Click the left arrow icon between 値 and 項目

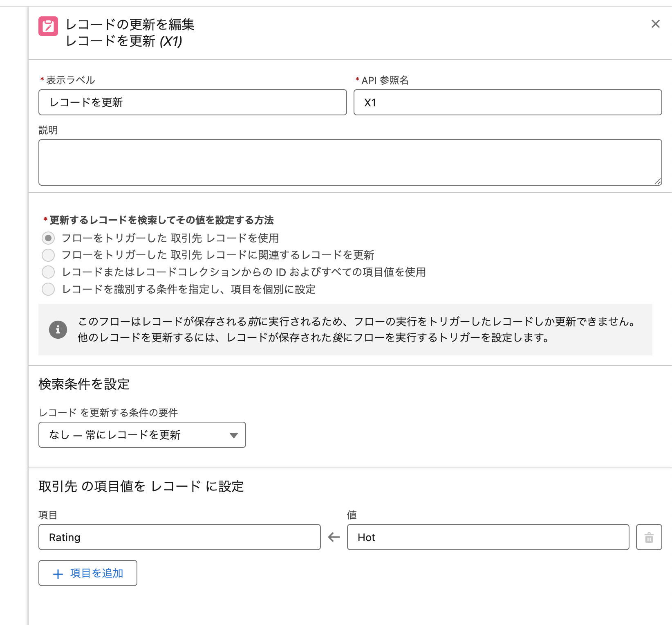(x=333, y=537)
